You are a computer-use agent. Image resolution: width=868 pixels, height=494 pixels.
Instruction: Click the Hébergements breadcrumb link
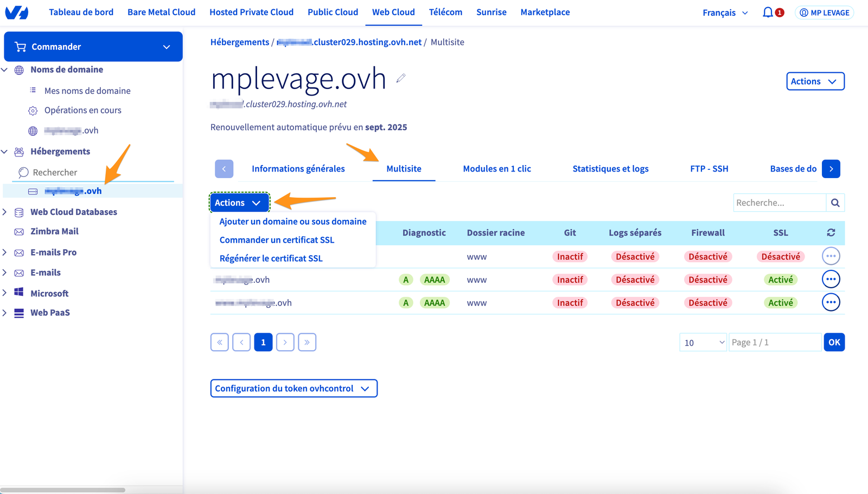click(x=240, y=42)
